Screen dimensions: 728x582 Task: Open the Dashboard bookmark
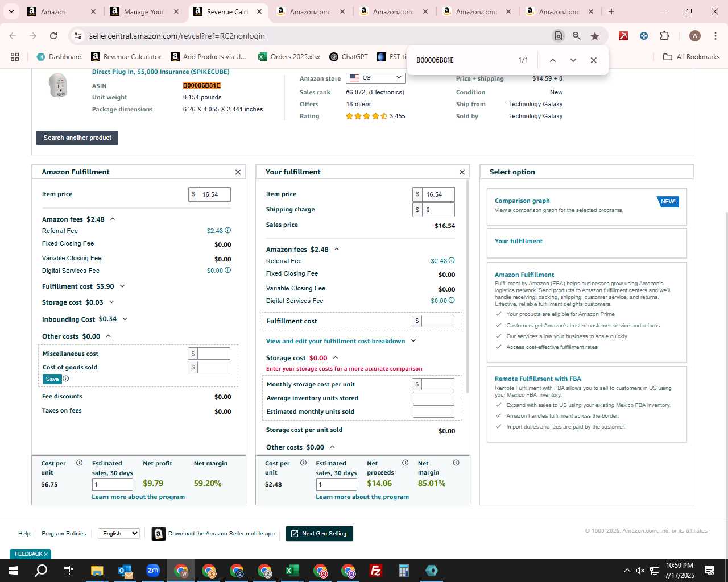(59, 57)
